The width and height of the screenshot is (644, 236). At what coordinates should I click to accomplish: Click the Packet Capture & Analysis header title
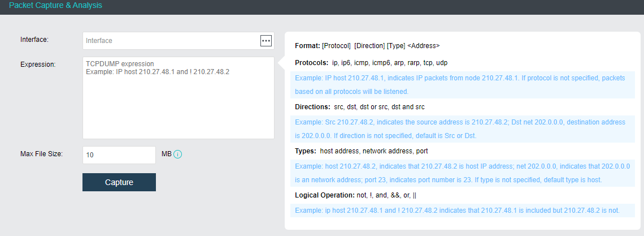55,6
